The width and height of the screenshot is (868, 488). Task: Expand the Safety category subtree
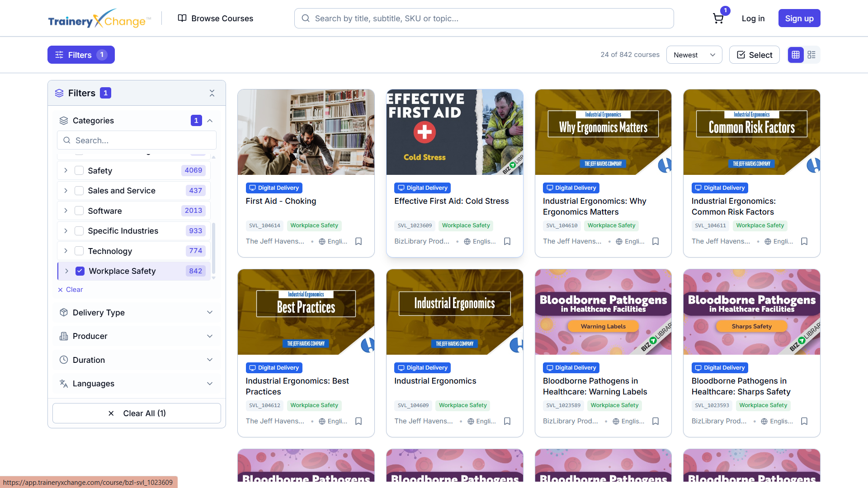[66, 170]
